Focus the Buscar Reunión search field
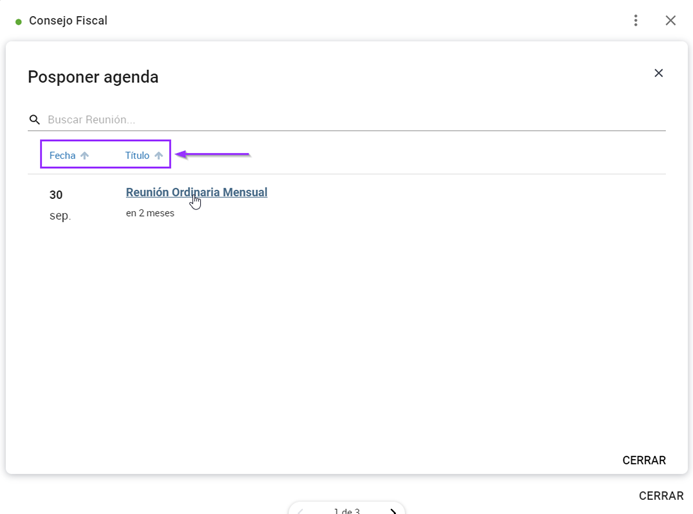Screen dimensions: 693x514 [x=356, y=119]
